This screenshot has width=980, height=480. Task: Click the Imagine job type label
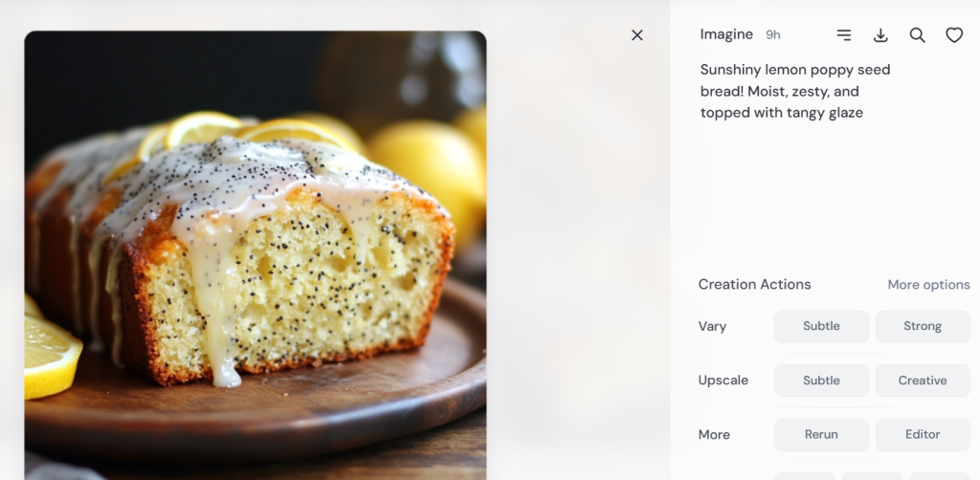[726, 34]
